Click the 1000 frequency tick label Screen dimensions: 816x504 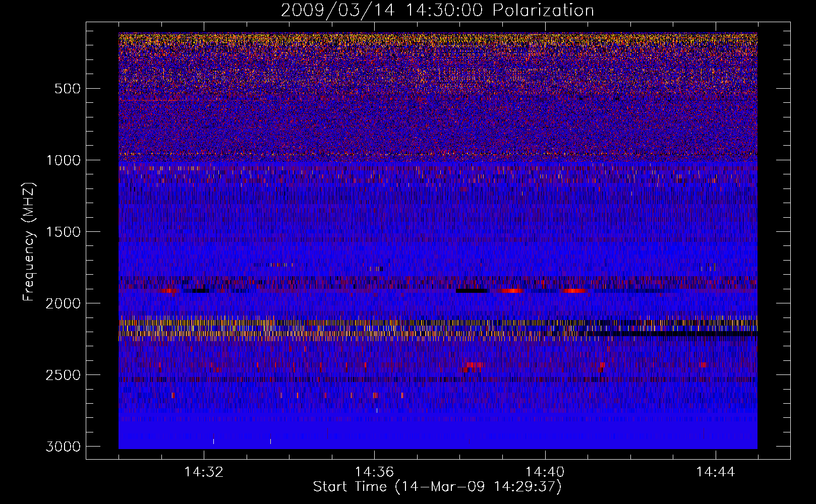point(63,160)
